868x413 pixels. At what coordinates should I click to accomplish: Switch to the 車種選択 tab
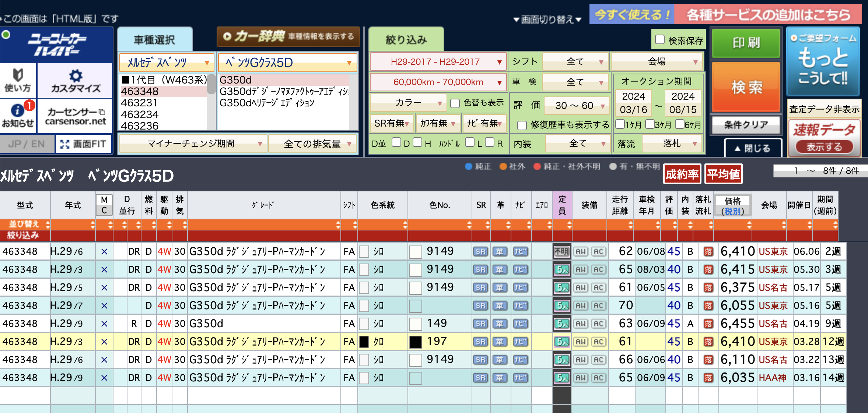[x=155, y=40]
